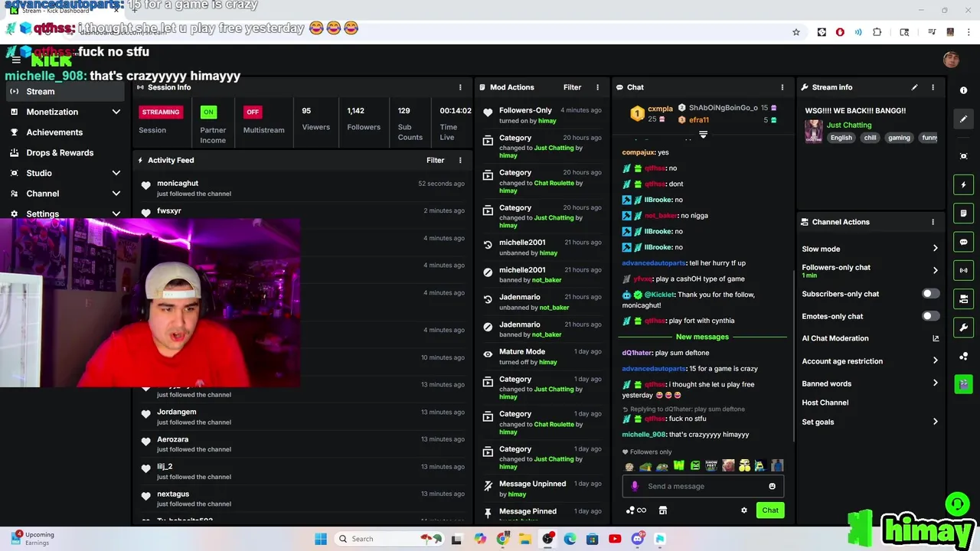This screenshot has width=980, height=551.
Task: Open chat settings gear icon
Action: pyautogui.click(x=743, y=510)
